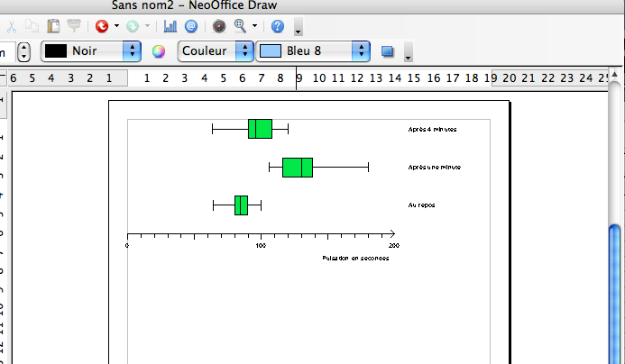625x364 pixels.
Task: Open the Area color wheel dialog
Action: (x=159, y=51)
